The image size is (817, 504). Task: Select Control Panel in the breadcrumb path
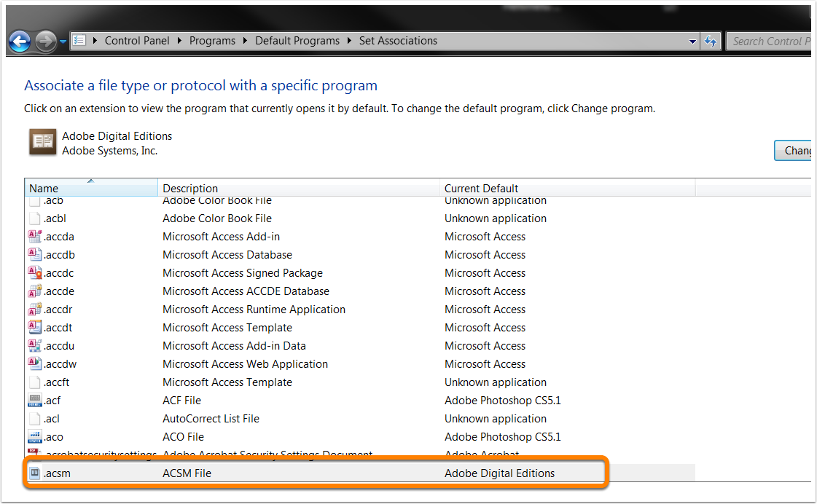[x=137, y=41]
